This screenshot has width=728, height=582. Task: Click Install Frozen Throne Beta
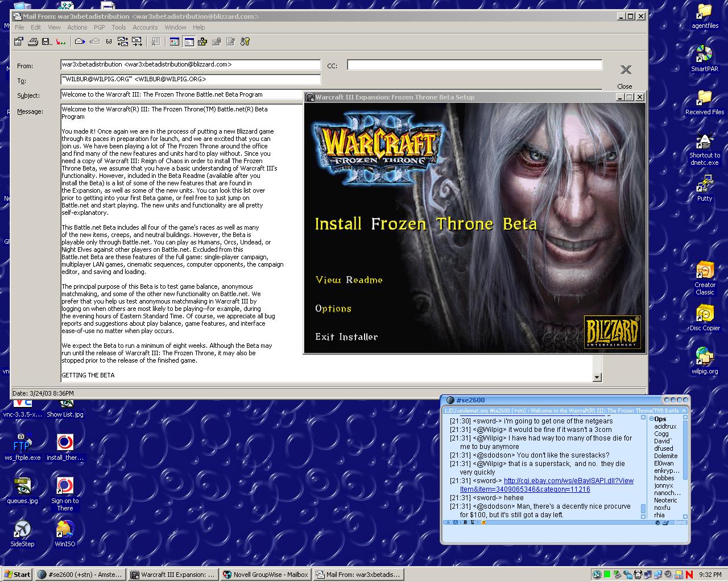pos(426,224)
